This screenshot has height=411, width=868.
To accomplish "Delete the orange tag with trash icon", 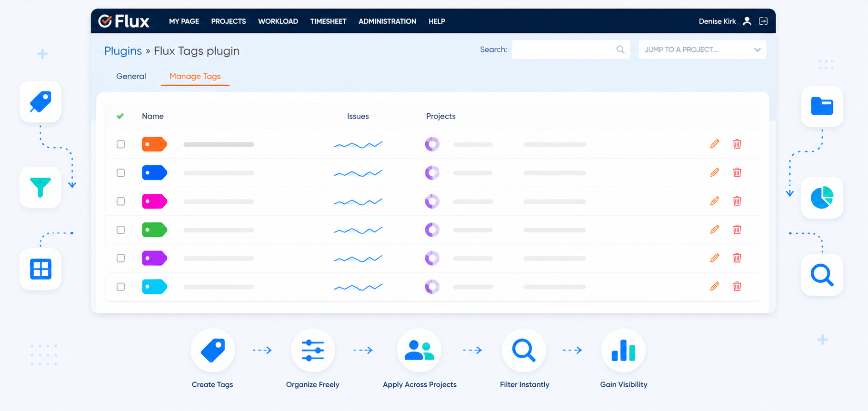I will coord(737,144).
